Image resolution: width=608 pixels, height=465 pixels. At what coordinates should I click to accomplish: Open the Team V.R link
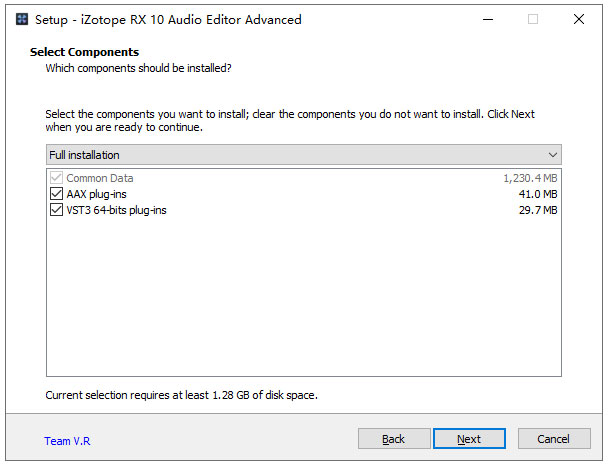tap(67, 441)
